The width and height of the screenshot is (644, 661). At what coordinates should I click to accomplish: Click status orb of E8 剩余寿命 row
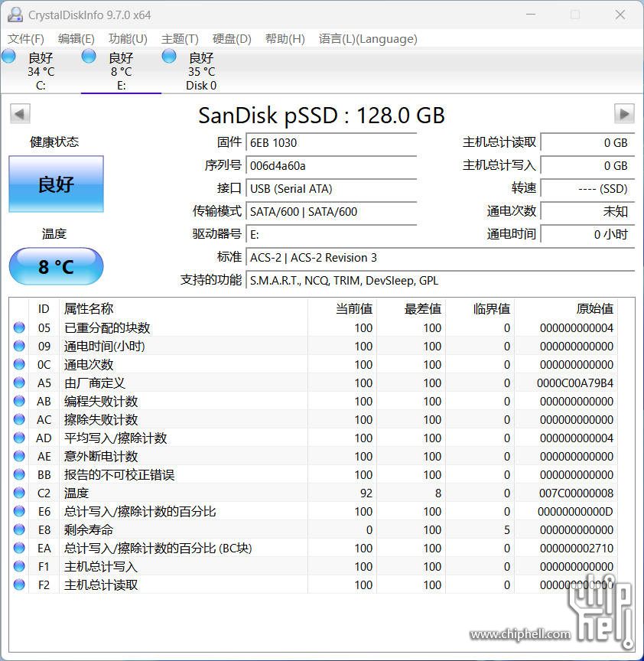point(19,529)
